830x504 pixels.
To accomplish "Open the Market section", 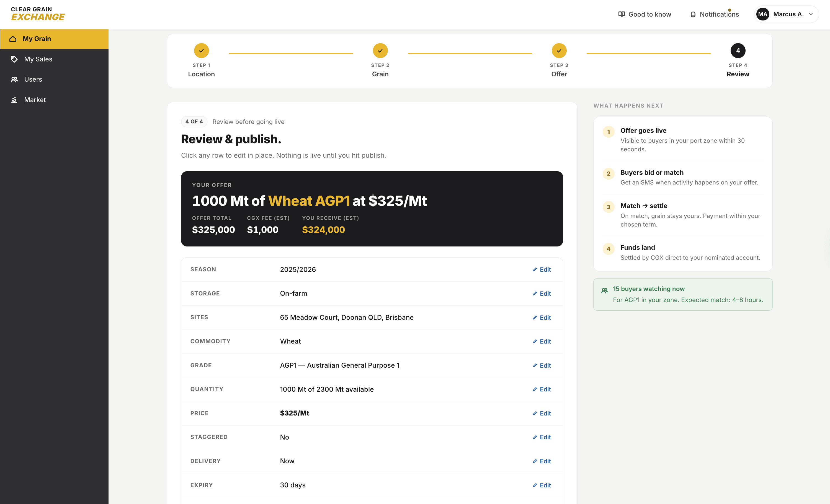I will click(35, 100).
